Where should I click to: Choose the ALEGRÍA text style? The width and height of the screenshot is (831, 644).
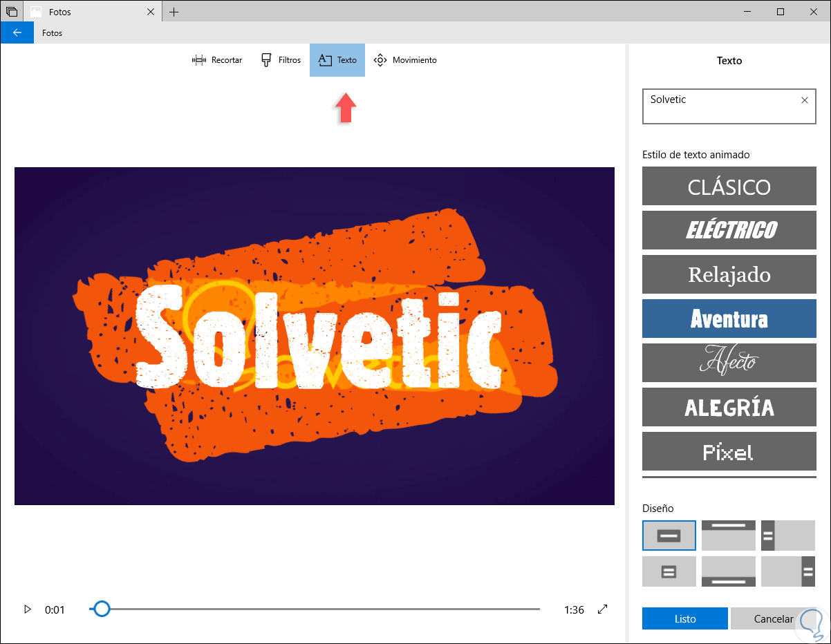click(729, 407)
